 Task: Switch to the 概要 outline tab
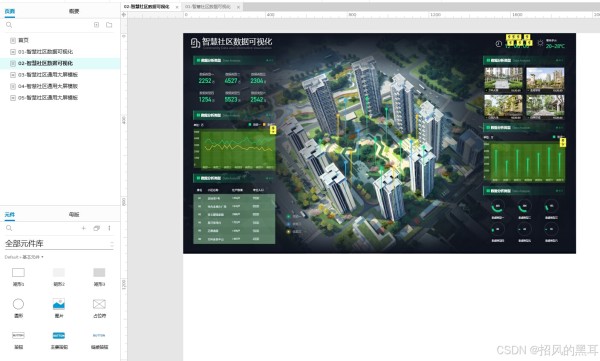(x=74, y=11)
